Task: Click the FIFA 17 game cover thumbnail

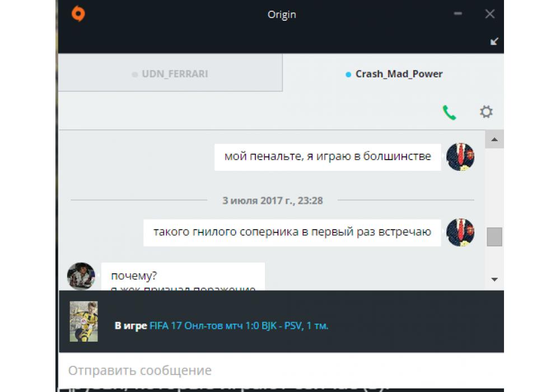Action: (83, 321)
